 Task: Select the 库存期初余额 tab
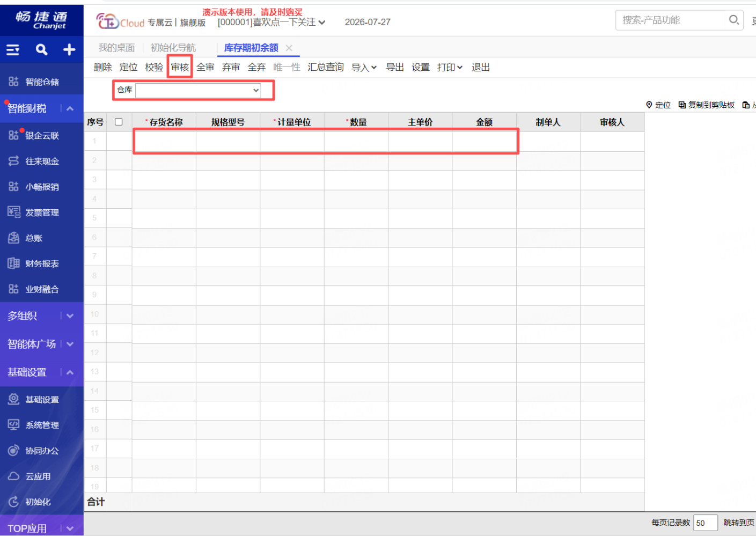(251, 48)
